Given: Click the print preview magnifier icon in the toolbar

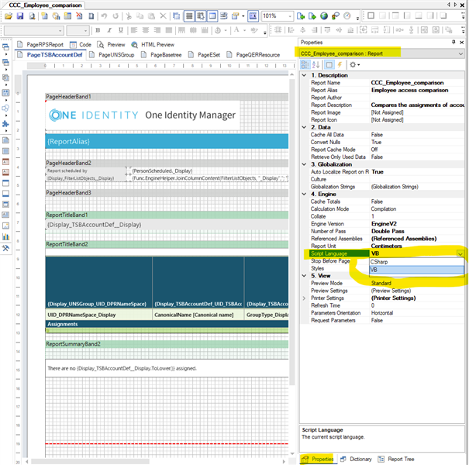Looking at the screenshot, I should pos(32,16).
